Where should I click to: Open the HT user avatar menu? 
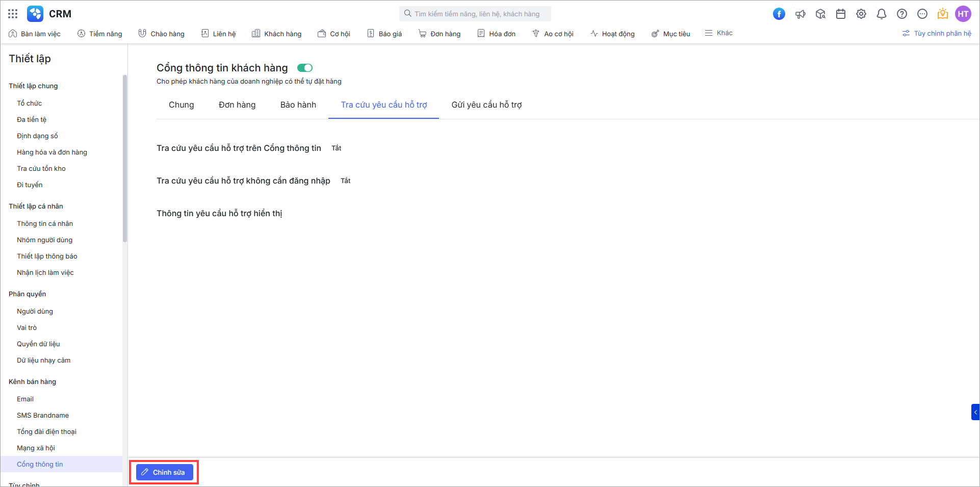pyautogui.click(x=963, y=14)
